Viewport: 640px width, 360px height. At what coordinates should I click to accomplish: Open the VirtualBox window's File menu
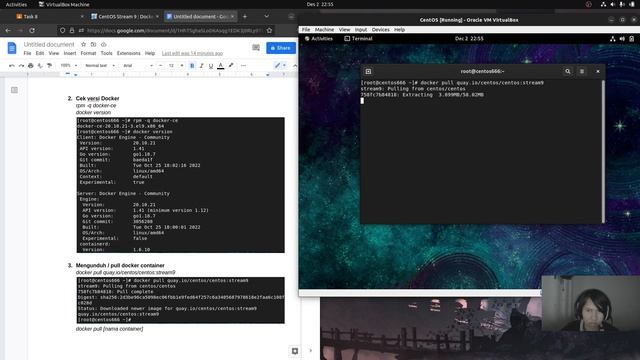306,30
